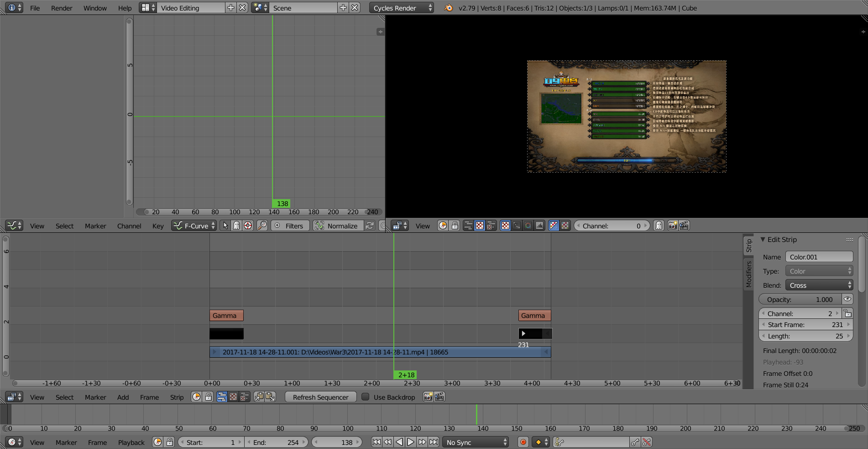Open the Window menu

pos(95,8)
